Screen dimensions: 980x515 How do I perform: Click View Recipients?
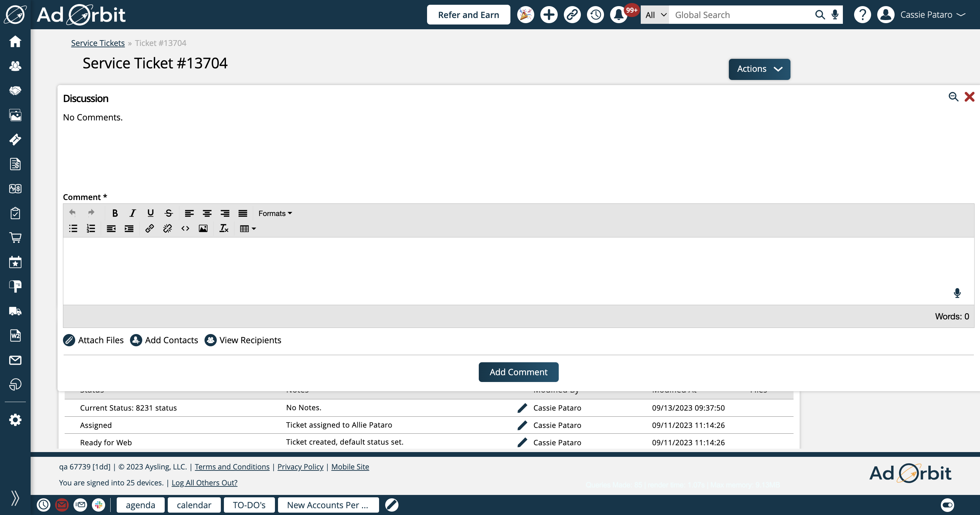243,340
